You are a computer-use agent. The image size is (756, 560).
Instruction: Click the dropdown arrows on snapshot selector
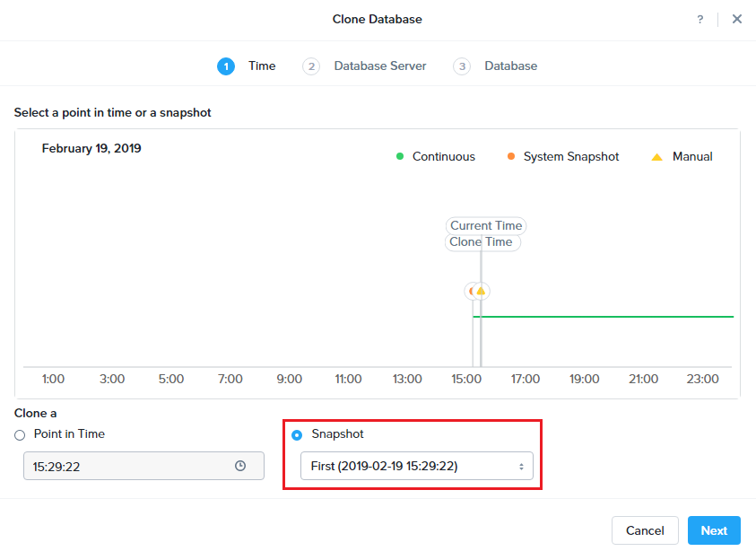(521, 467)
